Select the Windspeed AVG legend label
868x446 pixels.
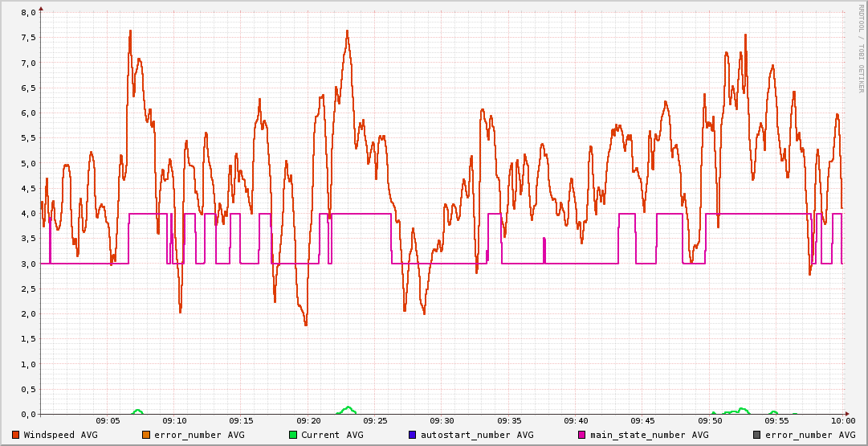[x=61, y=435]
